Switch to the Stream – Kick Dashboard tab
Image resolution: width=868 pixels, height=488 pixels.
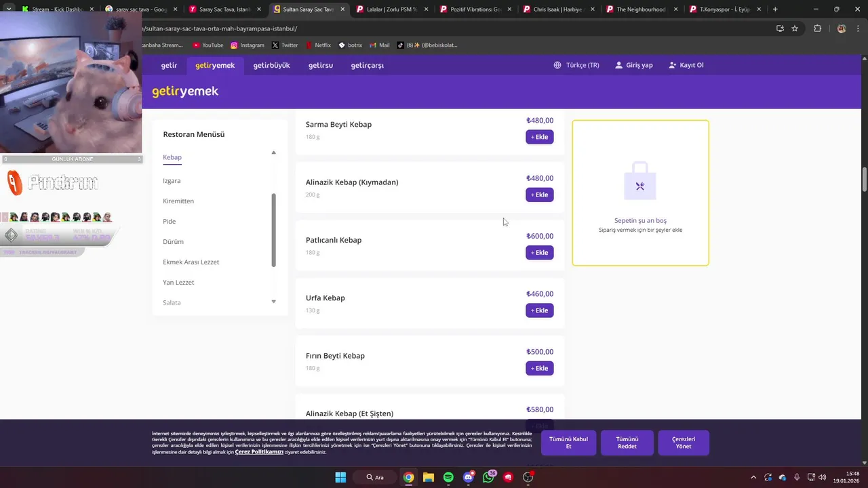[x=57, y=9]
